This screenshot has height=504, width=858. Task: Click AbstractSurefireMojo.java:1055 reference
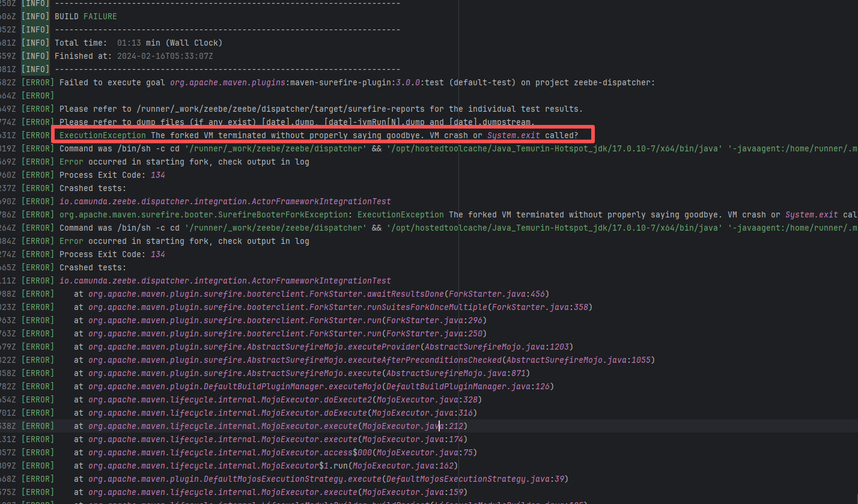pos(579,360)
